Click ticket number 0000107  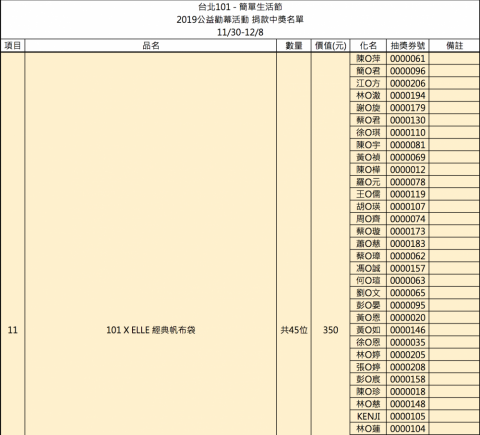click(x=408, y=207)
